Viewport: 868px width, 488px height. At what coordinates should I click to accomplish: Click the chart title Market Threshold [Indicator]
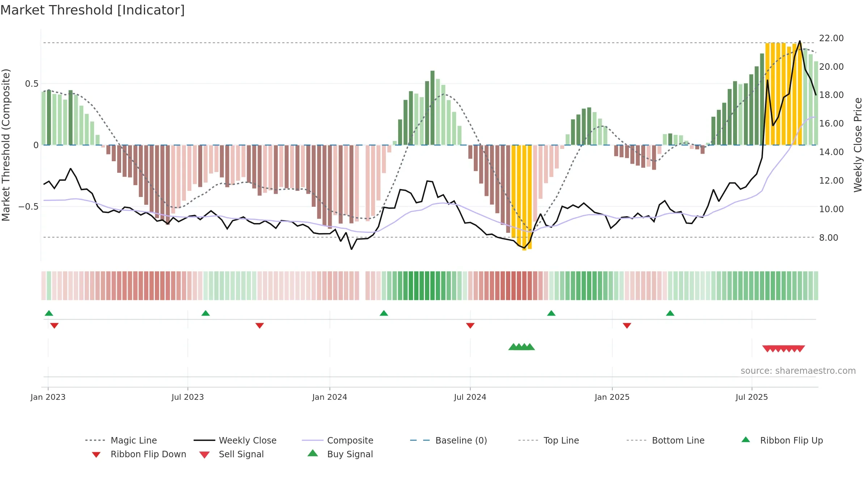click(x=93, y=10)
